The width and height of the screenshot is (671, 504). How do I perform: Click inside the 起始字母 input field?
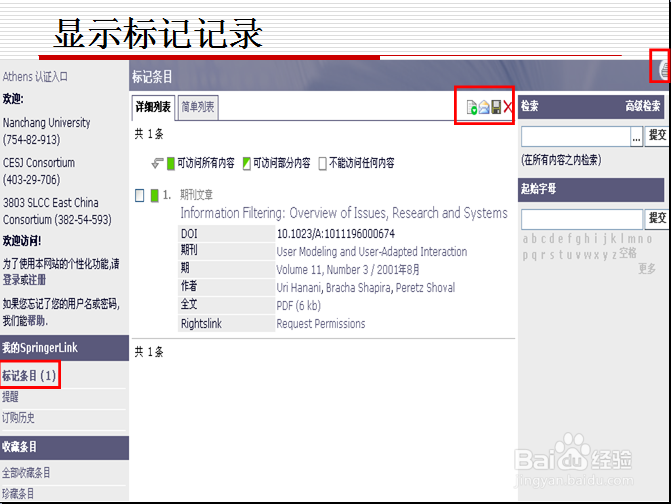point(582,219)
